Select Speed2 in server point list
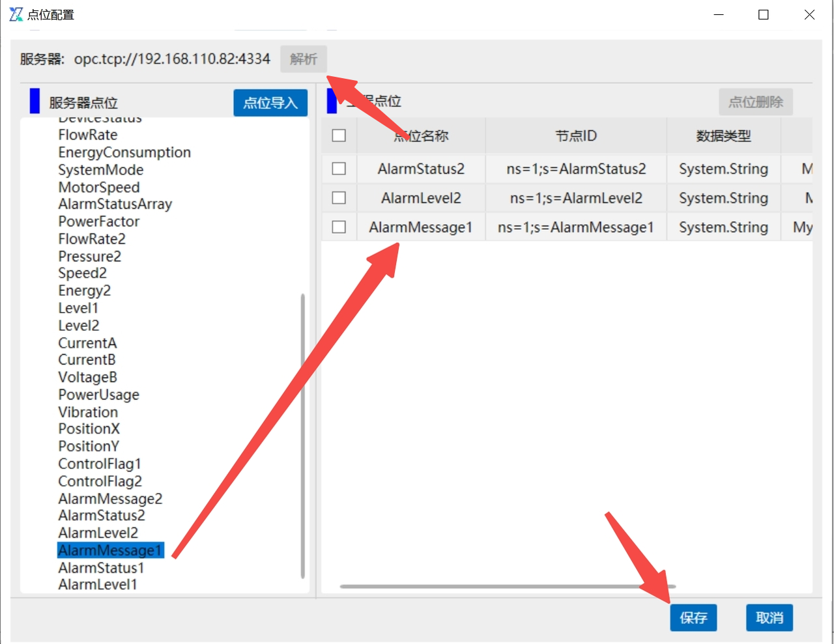 tap(83, 273)
